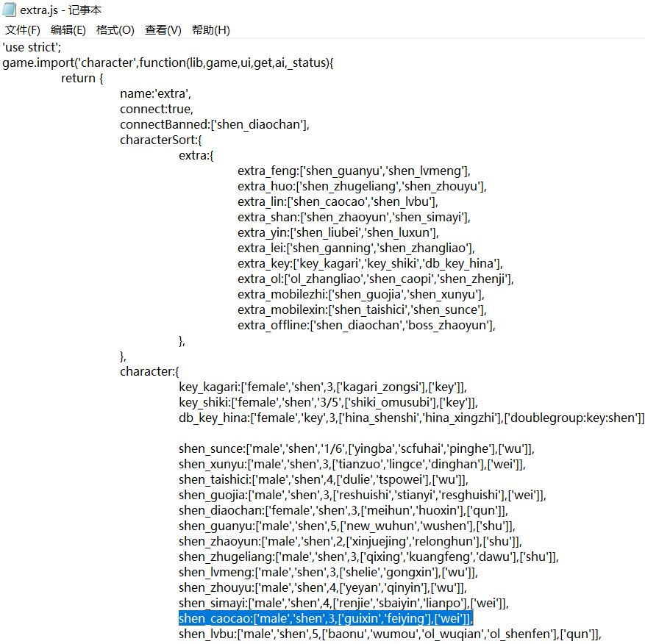Click the shen_zhaoyun:['male' character line
The height and width of the screenshot is (644, 645).
coord(351,541)
